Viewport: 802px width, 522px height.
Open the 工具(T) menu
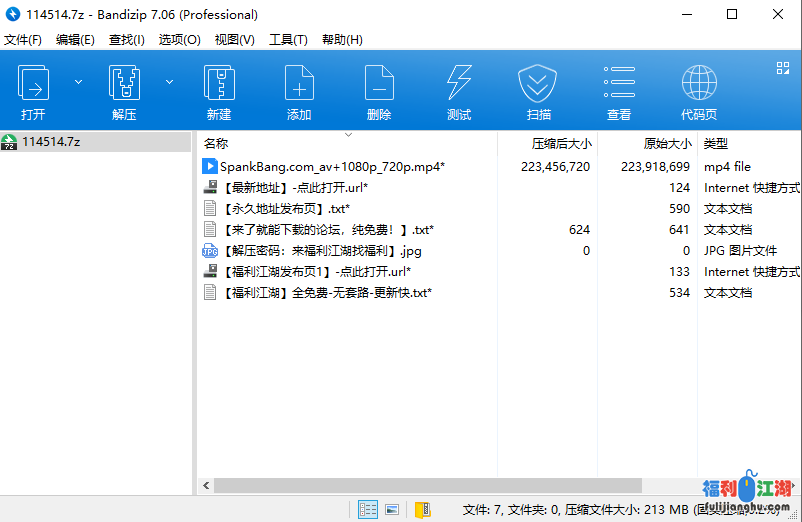click(x=288, y=40)
